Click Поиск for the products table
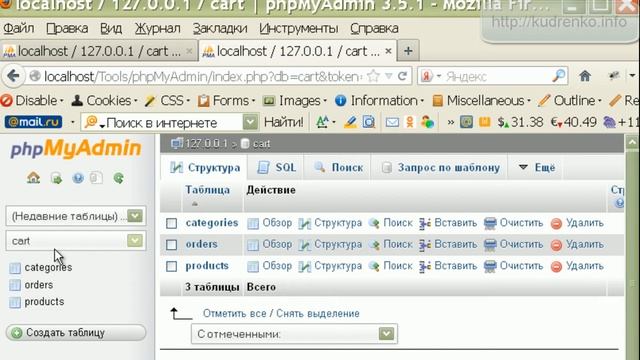640x360 pixels. pos(391,266)
